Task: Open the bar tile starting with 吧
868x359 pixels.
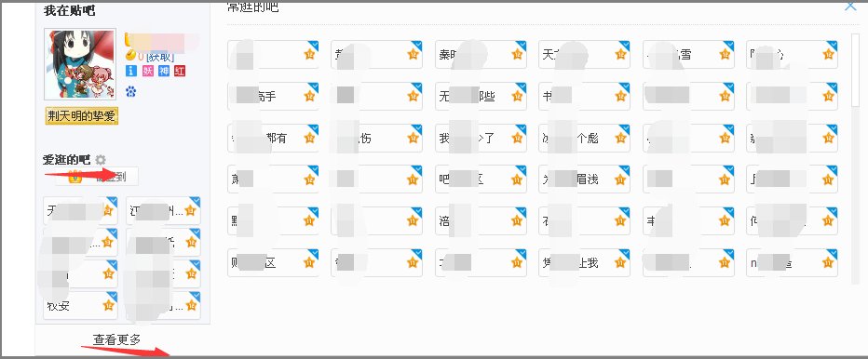Action: [481, 179]
